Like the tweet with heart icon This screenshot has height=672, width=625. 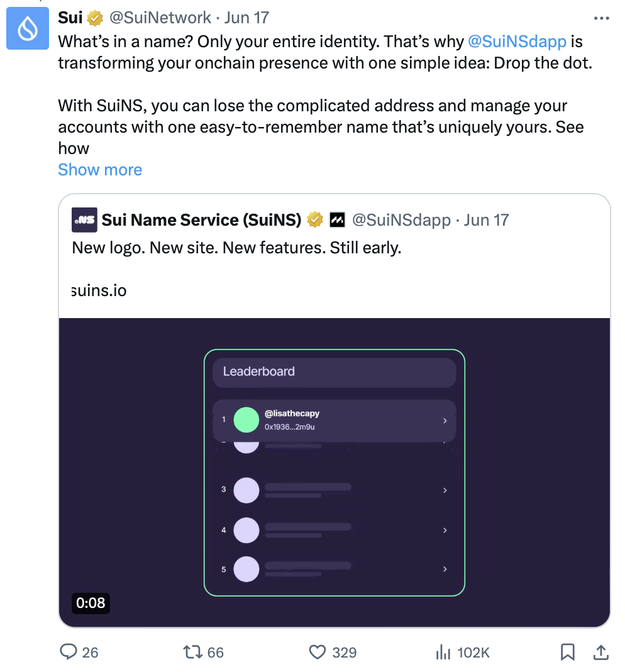click(x=317, y=653)
